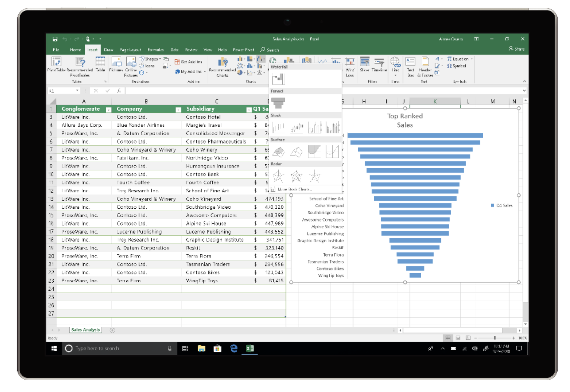Insert a basic Radar chart

278,176
